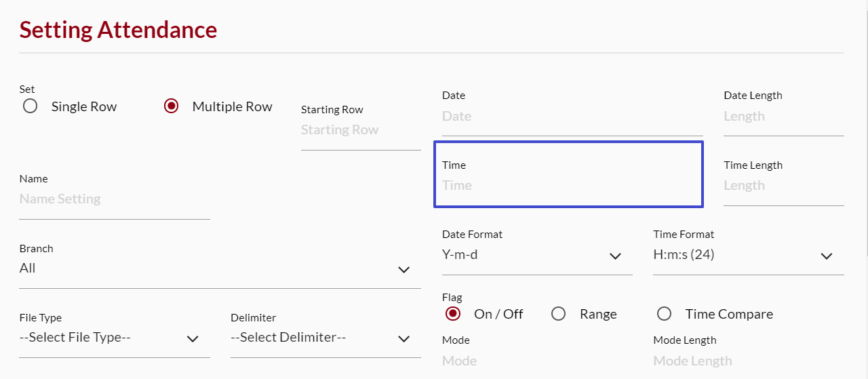
Task: Open the Date Format dropdown Y-m-d
Action: point(537,255)
